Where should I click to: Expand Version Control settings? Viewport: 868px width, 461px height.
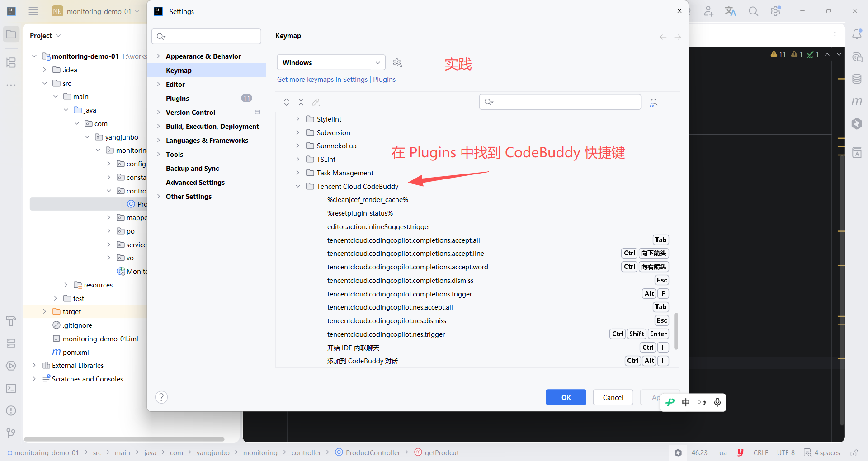coord(158,112)
